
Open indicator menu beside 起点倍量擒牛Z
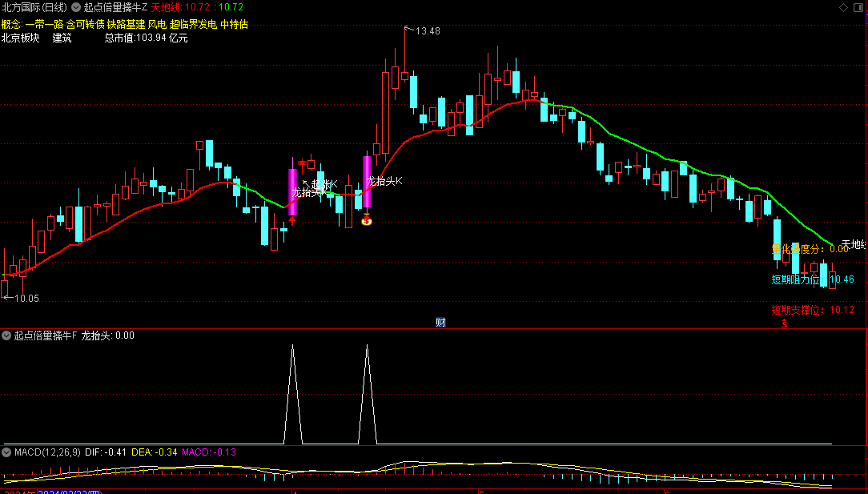click(x=76, y=7)
